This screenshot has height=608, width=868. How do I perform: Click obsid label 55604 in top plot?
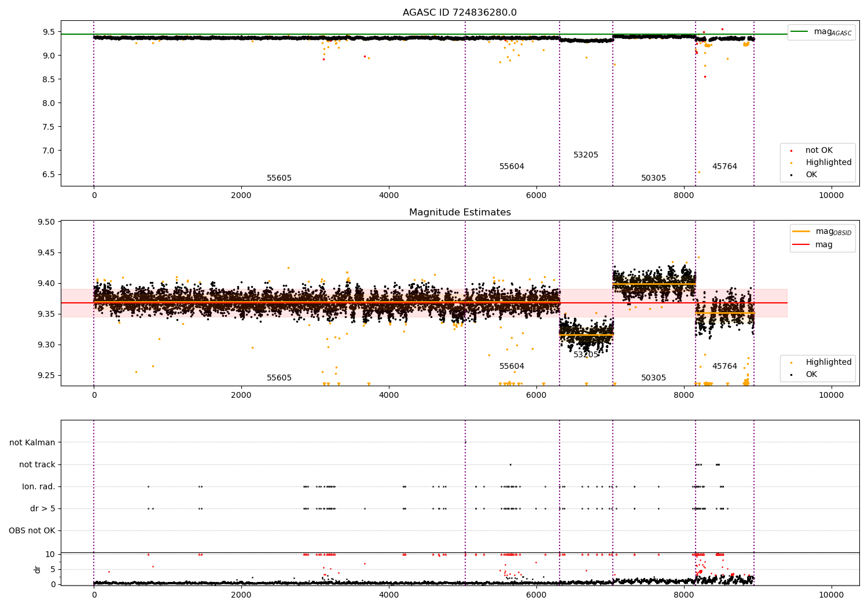coord(512,167)
